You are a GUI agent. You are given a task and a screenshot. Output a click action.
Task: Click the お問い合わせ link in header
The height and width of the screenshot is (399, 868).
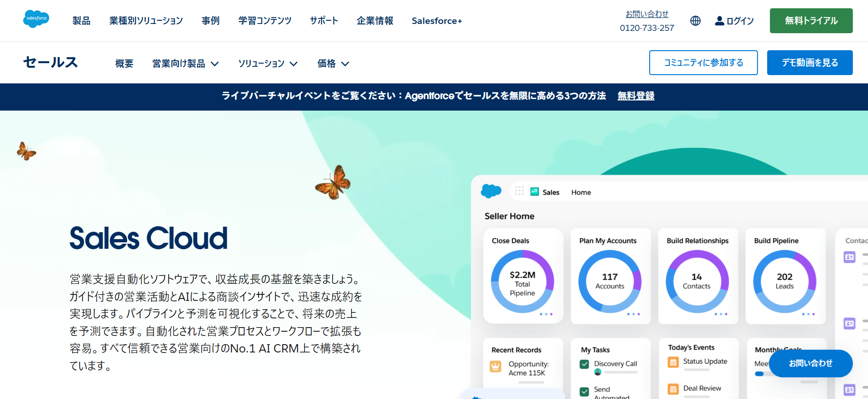pos(647,14)
